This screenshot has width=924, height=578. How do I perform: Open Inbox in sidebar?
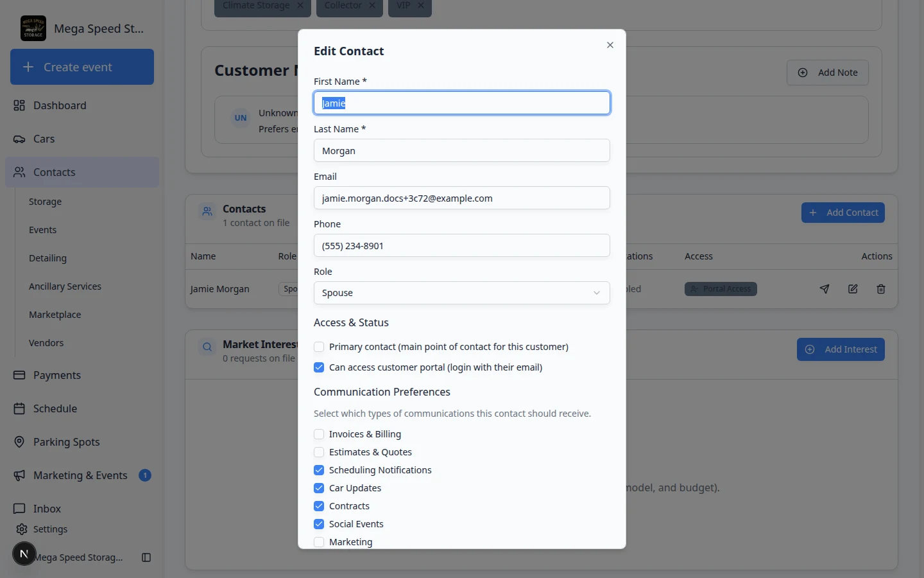click(x=82, y=509)
